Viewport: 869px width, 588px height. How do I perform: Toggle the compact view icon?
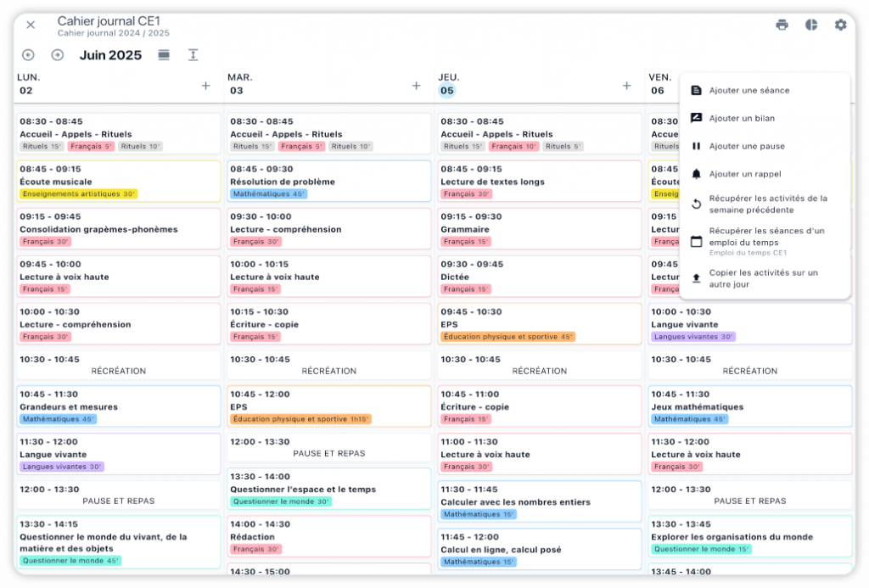(x=164, y=55)
